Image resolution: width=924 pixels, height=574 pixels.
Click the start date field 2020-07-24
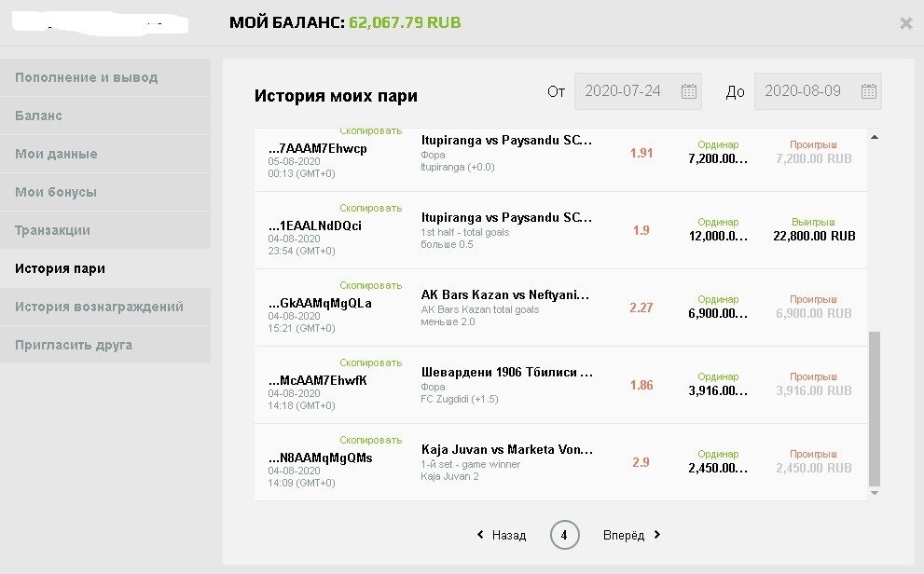click(x=623, y=91)
